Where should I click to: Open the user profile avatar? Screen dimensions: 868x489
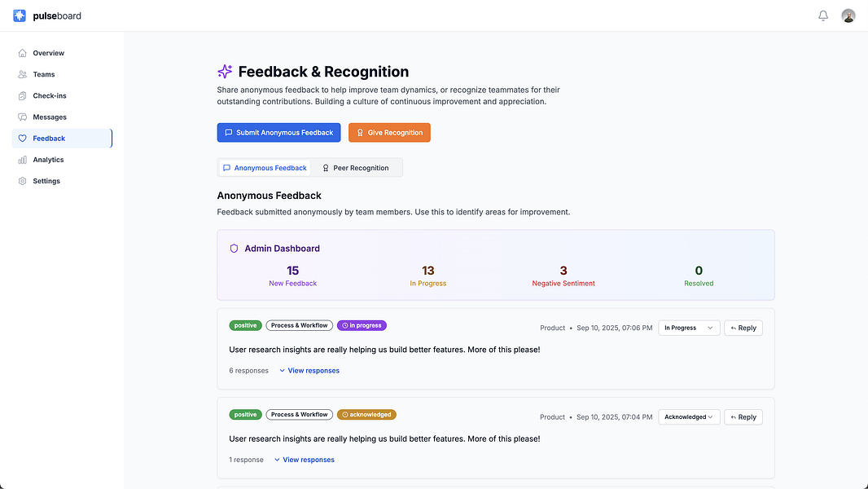point(848,15)
